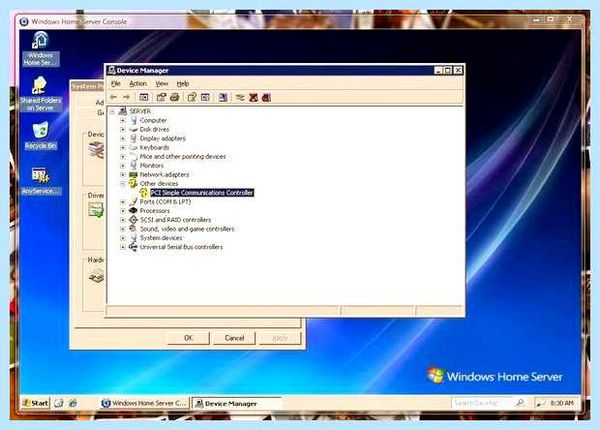Select the SERVER root tree item

click(140, 111)
